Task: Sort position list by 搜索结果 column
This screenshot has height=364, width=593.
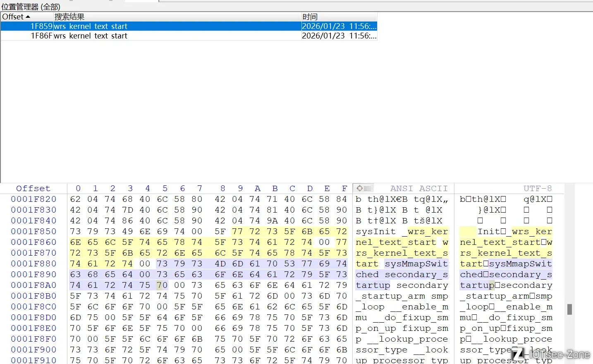Action: pyautogui.click(x=69, y=17)
